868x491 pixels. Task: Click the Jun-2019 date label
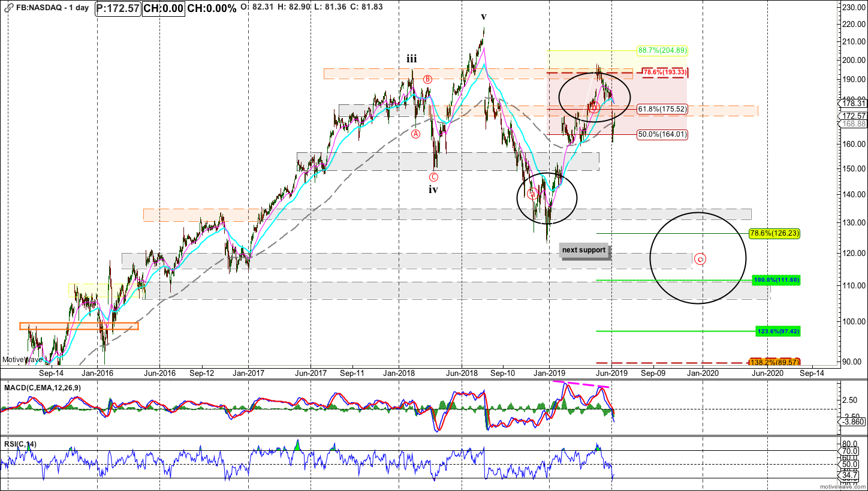611,373
